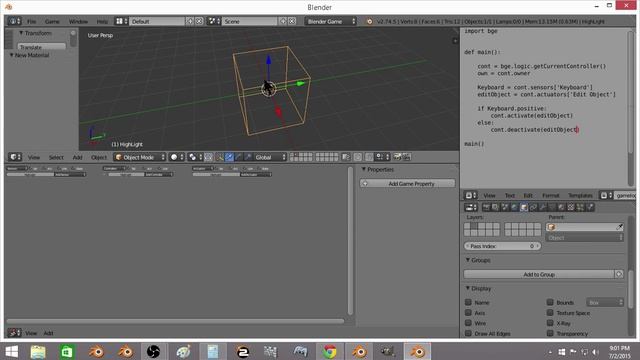Add a new screen layout plus button
640x360 pixels.
tap(190, 21)
